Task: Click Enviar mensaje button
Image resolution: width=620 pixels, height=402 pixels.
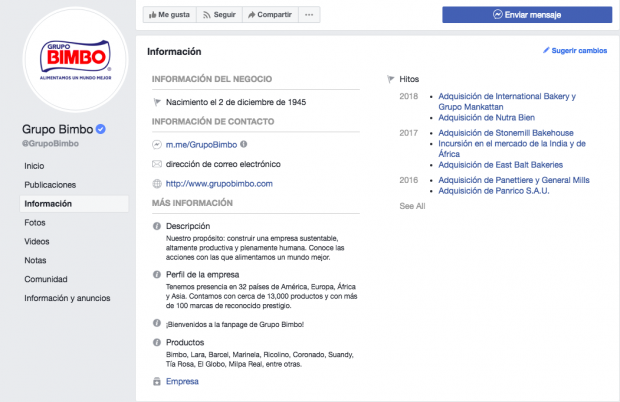Action: click(x=527, y=15)
